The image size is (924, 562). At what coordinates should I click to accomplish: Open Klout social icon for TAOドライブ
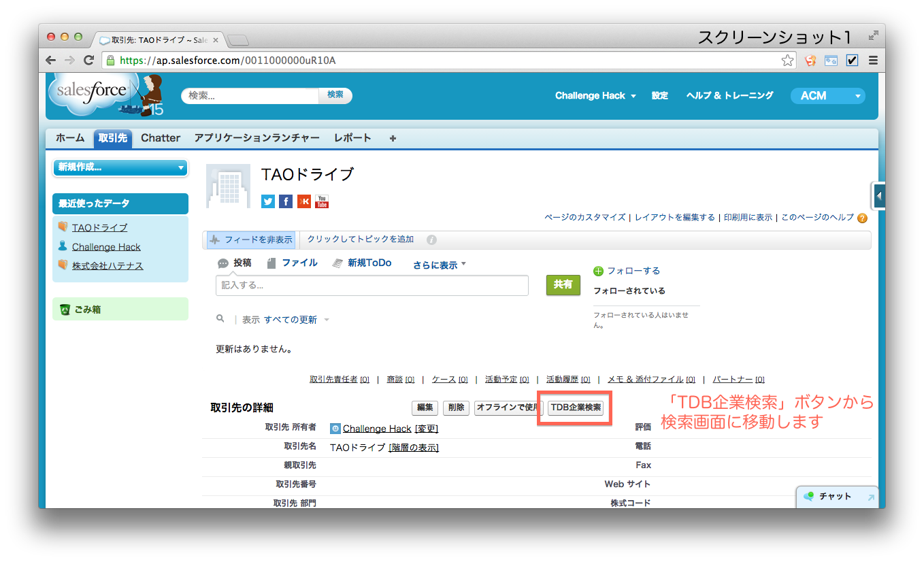[304, 201]
